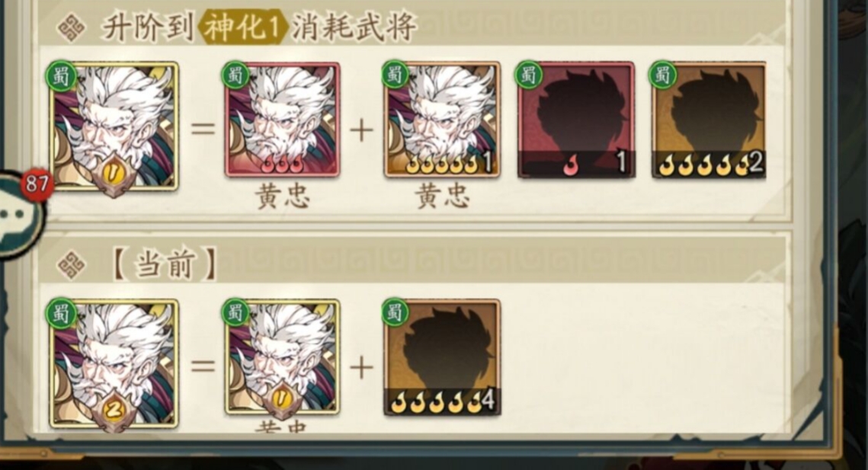Click the 【当前】 section header
The image size is (868, 470).
pos(164,264)
